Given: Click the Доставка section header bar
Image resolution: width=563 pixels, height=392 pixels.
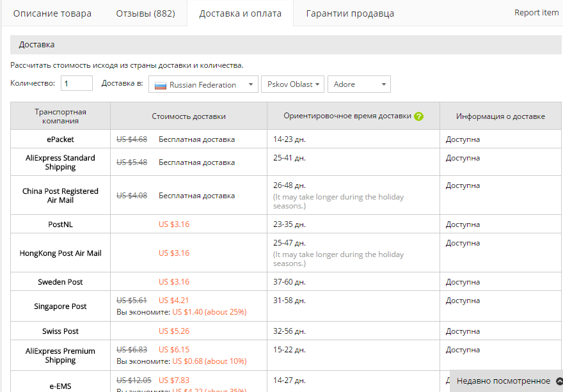Looking at the screenshot, I should point(285,45).
